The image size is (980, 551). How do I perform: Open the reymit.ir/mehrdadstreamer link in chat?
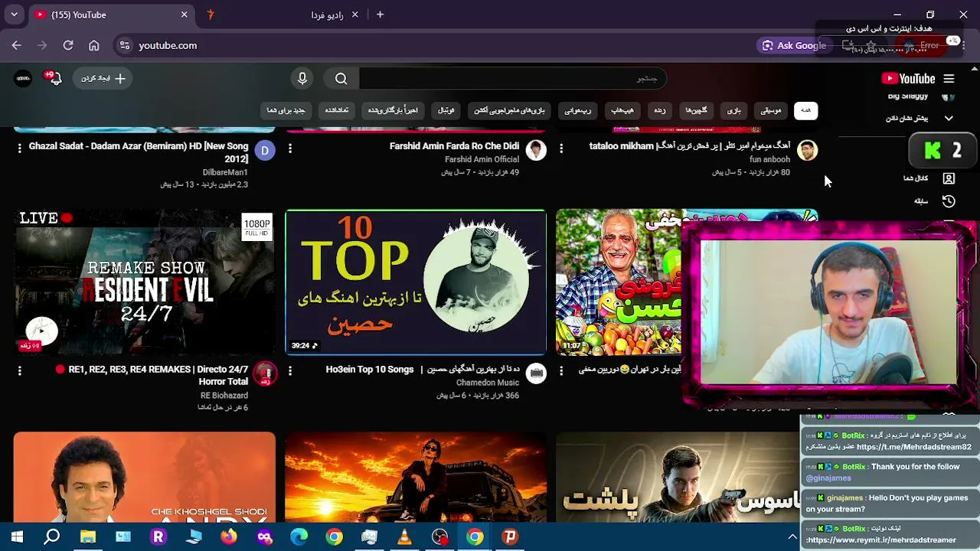point(880,540)
